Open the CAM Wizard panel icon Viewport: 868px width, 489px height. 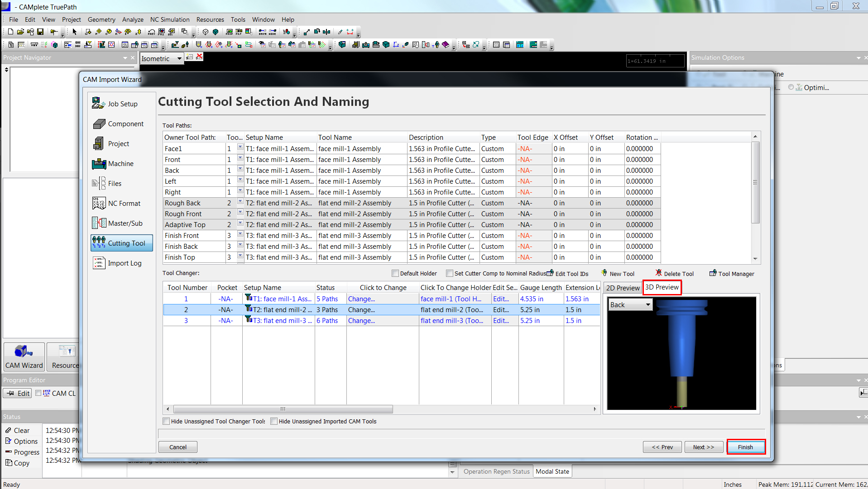coord(24,357)
